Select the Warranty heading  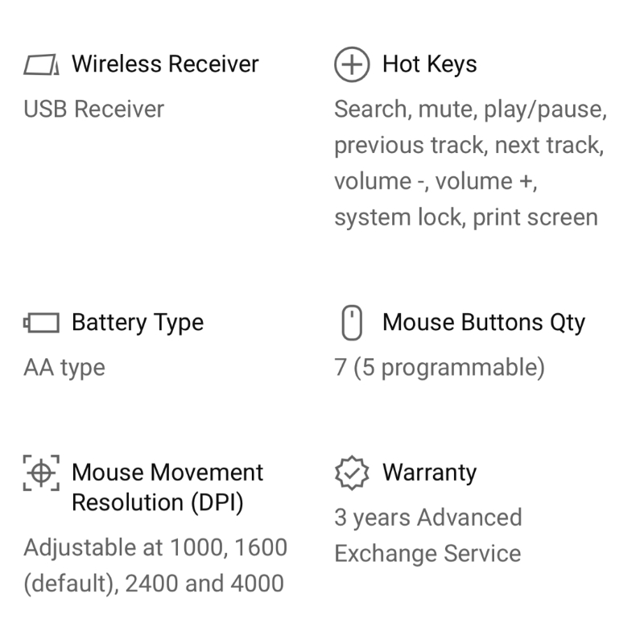(x=429, y=473)
